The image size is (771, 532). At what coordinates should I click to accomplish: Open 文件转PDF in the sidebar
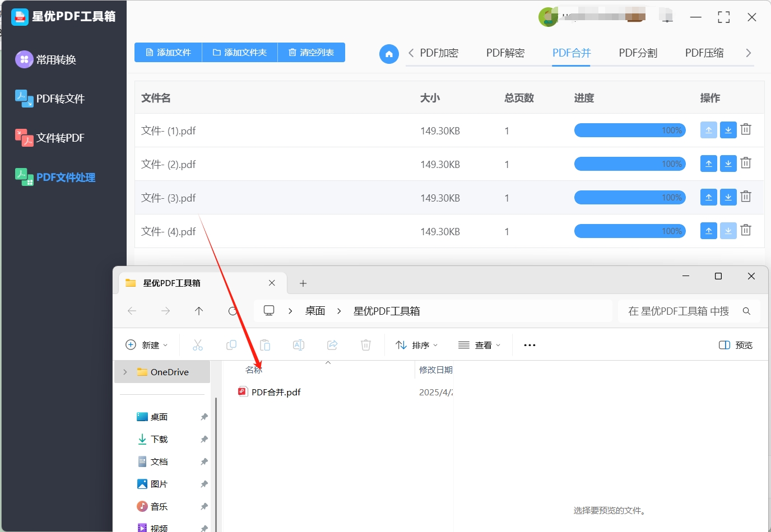(50, 138)
